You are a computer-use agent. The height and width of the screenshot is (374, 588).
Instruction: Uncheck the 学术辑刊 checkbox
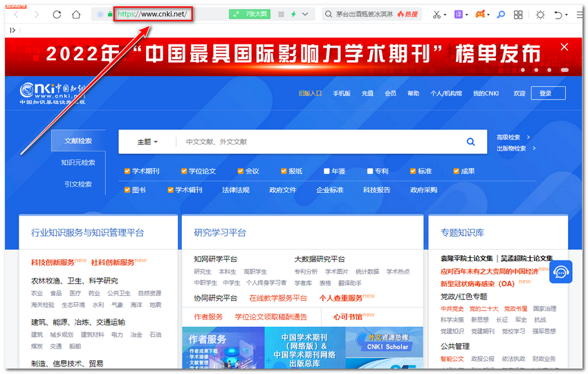click(x=170, y=190)
